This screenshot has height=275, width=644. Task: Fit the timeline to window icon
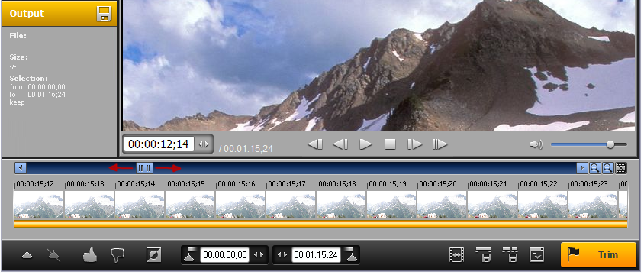click(621, 168)
